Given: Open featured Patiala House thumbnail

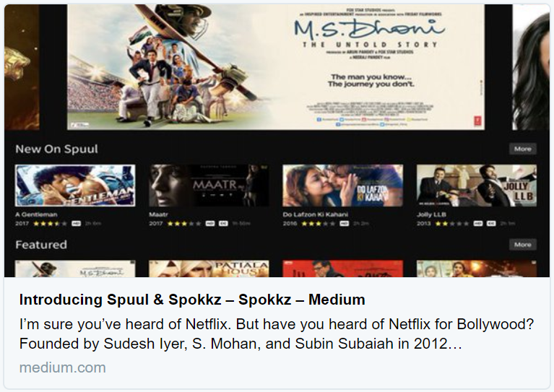Looking at the screenshot, I should point(209,269).
